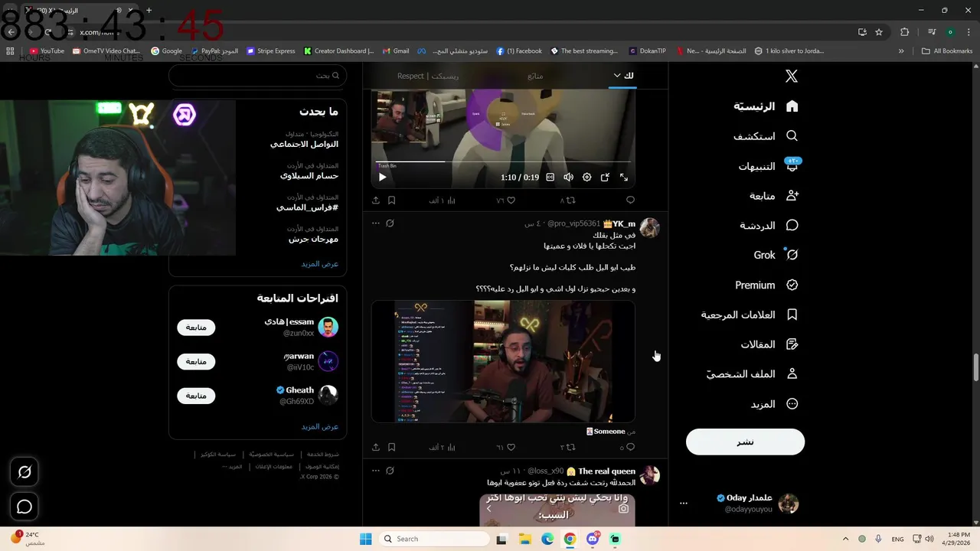View analytics of the top video post
This screenshot has width=980, height=551.
(x=442, y=201)
